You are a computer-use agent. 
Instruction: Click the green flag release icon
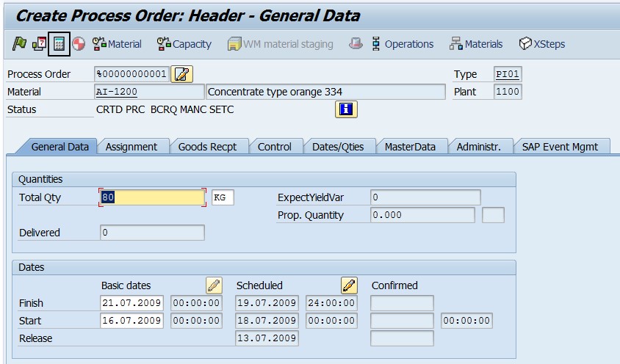19,43
